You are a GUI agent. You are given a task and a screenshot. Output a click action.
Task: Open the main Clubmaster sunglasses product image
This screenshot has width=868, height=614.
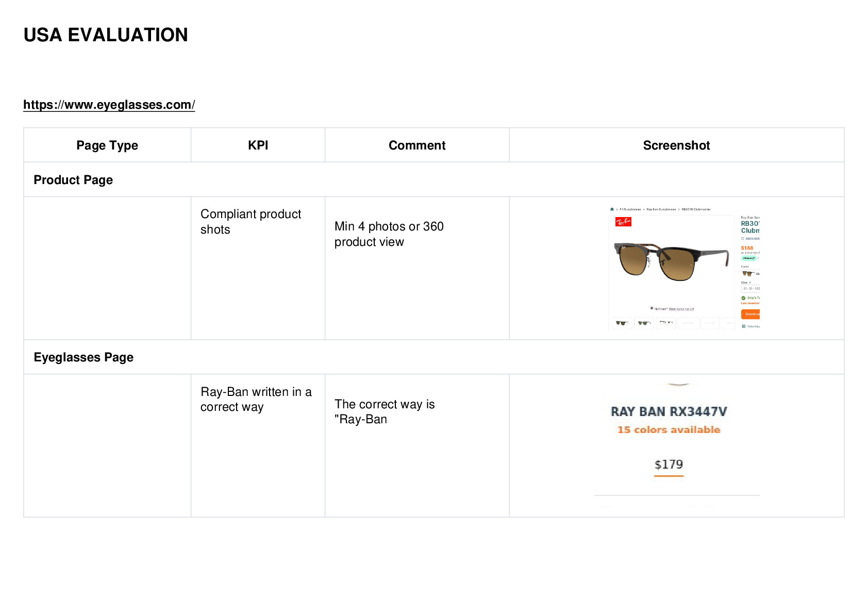672,261
